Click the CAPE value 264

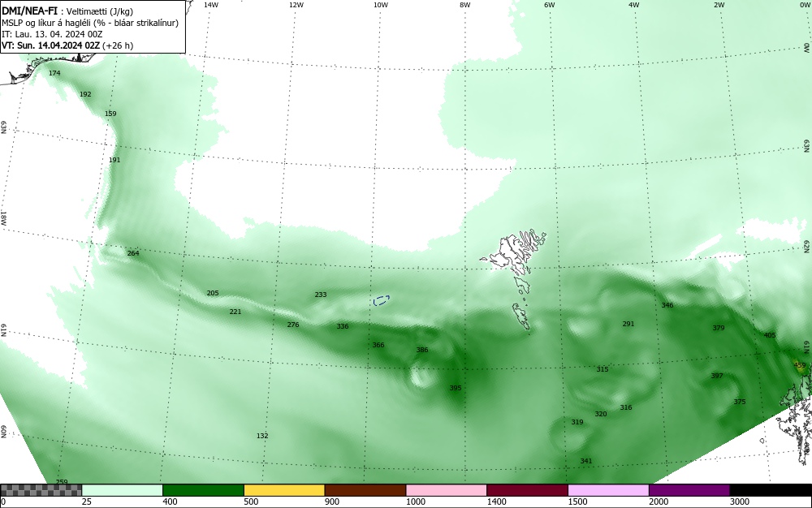tap(133, 253)
